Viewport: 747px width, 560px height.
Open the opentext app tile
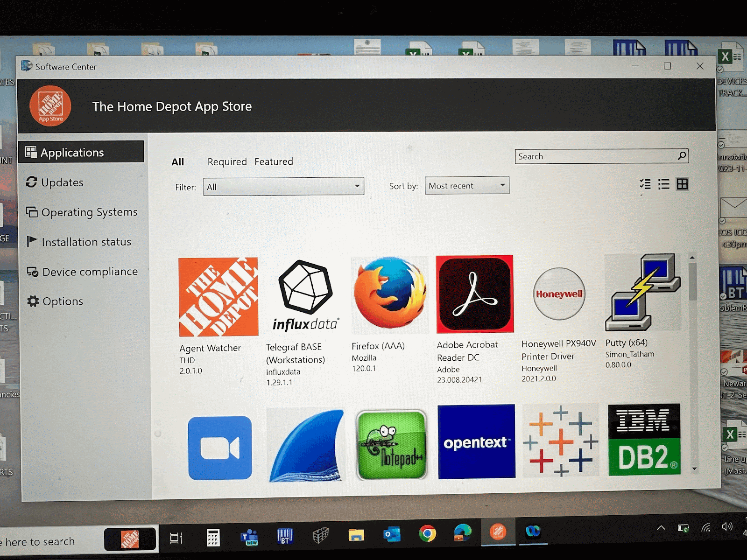pos(476,441)
